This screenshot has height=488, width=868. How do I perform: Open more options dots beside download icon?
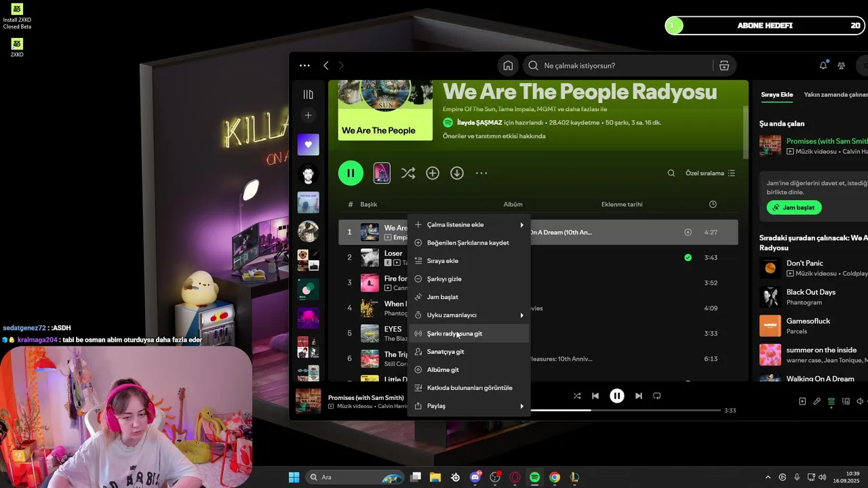(x=481, y=174)
